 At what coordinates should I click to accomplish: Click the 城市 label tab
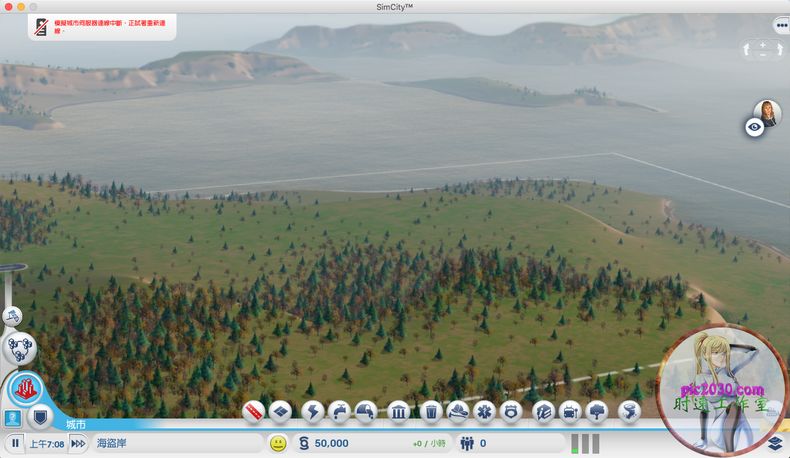coord(76,425)
